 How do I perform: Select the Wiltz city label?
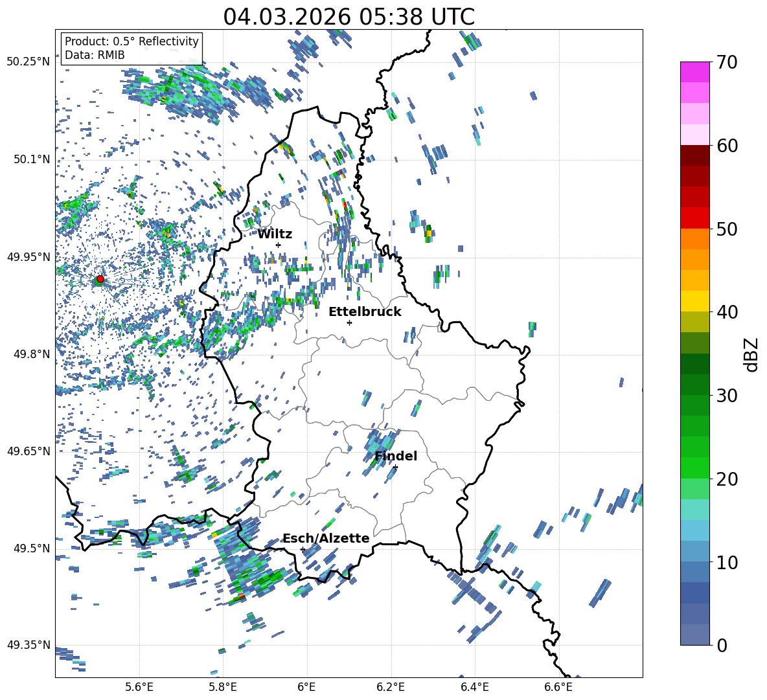tap(275, 234)
